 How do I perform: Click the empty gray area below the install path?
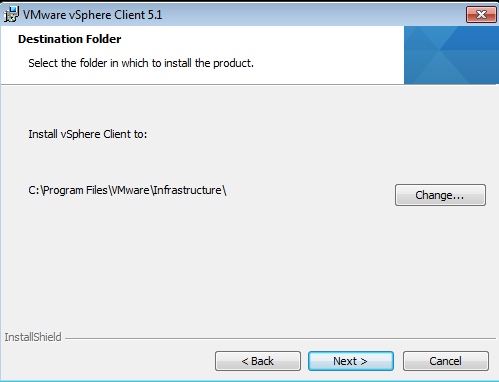click(x=200, y=267)
